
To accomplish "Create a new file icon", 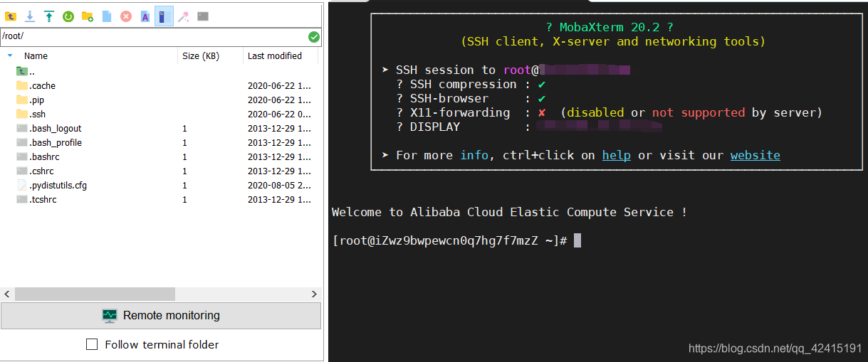I will tap(107, 16).
